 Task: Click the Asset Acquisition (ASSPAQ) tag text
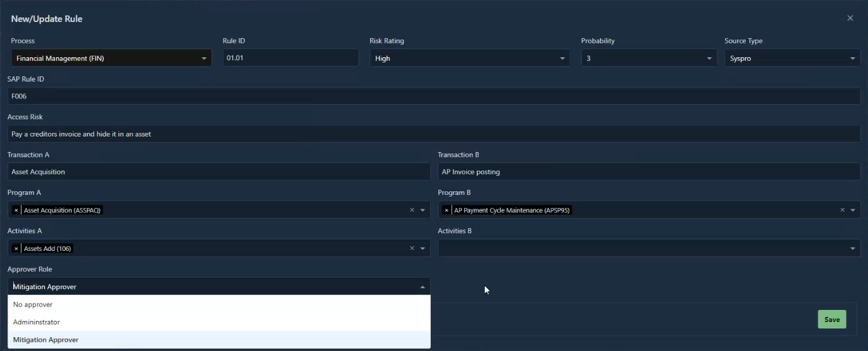63,210
